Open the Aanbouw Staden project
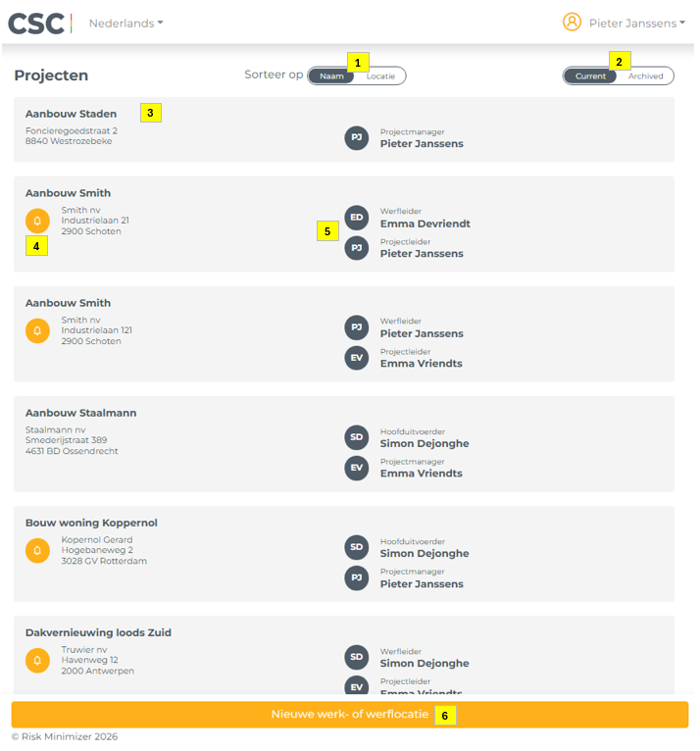Screen dimensions: 700x751 71,114
